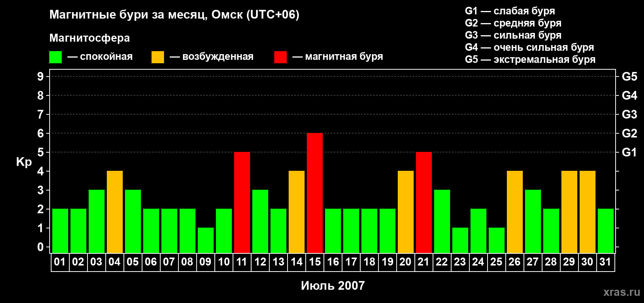Select the red bar for day 11
Viewport: 644px width, 303px height.
pos(242,202)
